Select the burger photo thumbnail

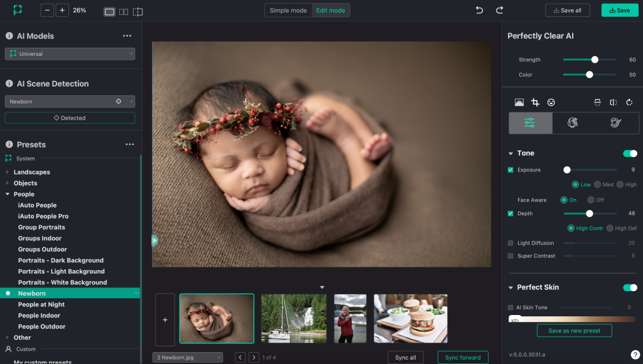pos(411,319)
